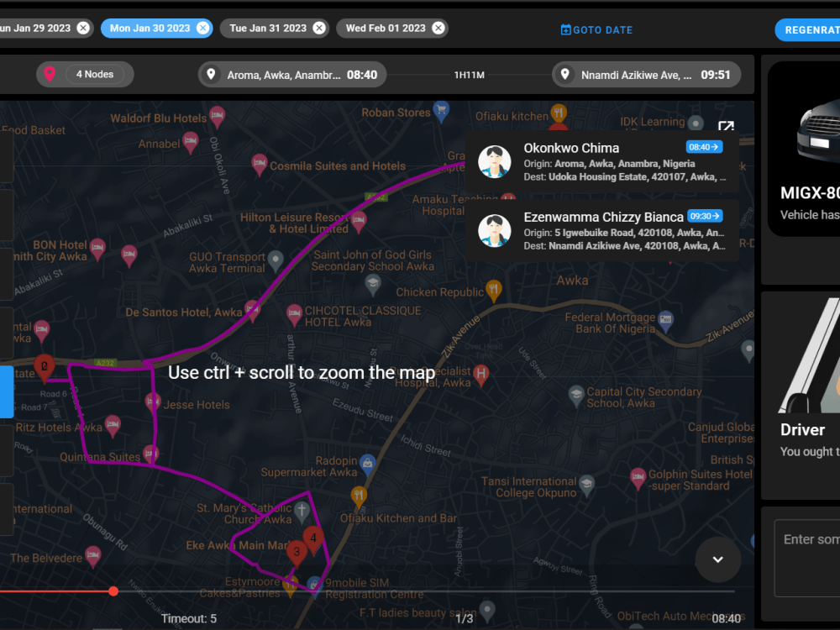Click Ofiaku Kitchen and Bar pin
This screenshot has height=630, width=840.
(x=359, y=496)
